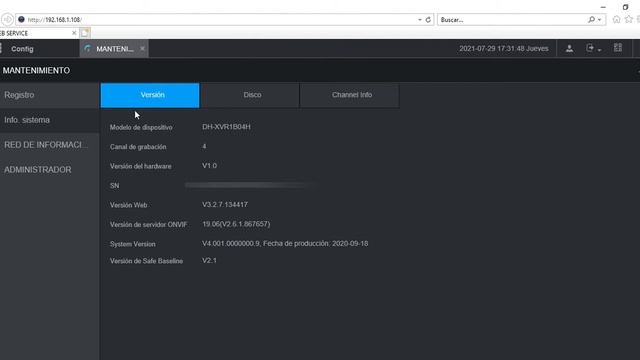Open browser favorites star icon
Viewport: 640px width, 360px height.
[x=629, y=19]
